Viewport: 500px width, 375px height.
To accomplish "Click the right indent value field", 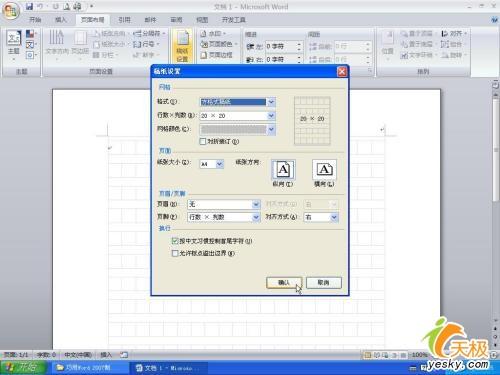I will [281, 59].
